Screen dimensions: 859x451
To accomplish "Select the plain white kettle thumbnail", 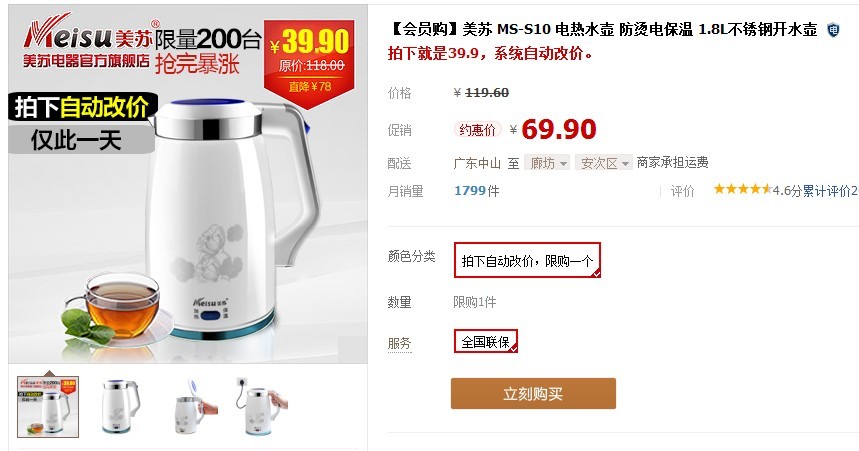I will 119,406.
